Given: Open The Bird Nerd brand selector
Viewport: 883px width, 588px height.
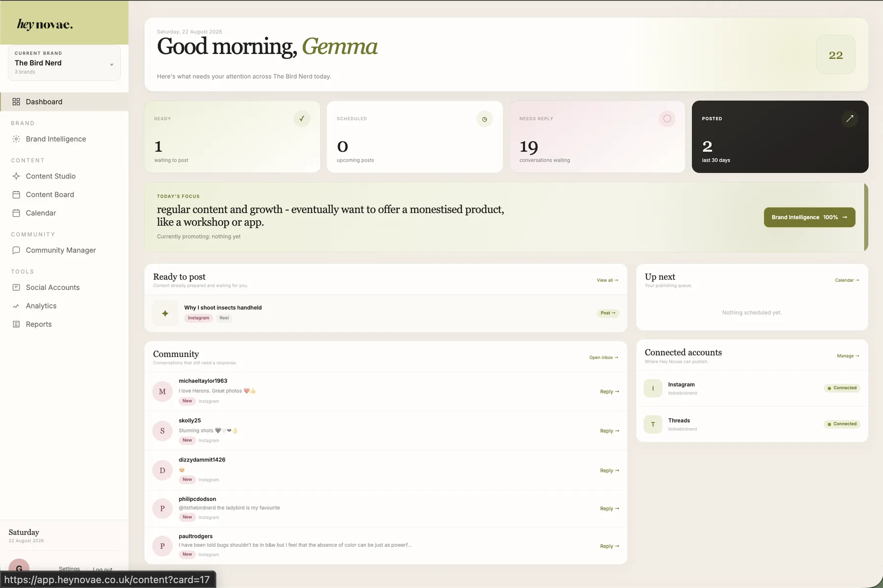Looking at the screenshot, I should tap(64, 63).
